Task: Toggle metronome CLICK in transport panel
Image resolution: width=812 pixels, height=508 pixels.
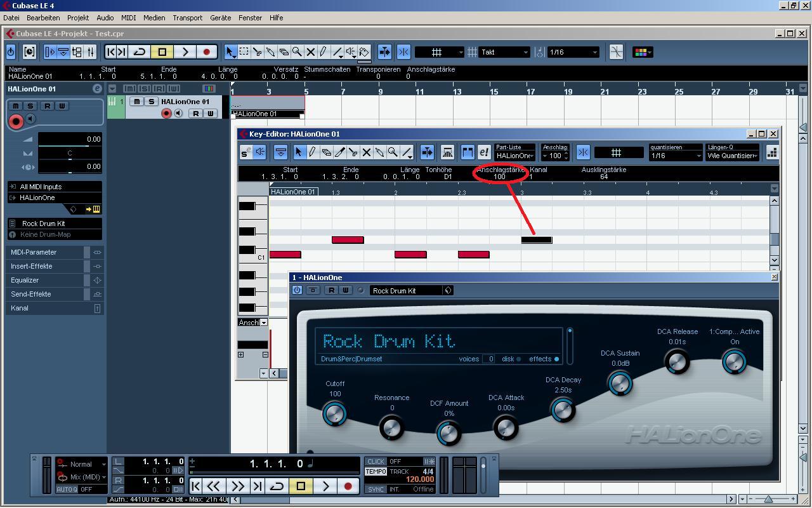Action: [x=376, y=462]
